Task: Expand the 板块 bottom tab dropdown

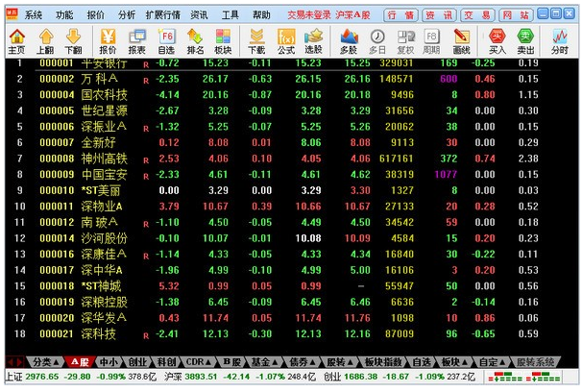Action: [454, 361]
